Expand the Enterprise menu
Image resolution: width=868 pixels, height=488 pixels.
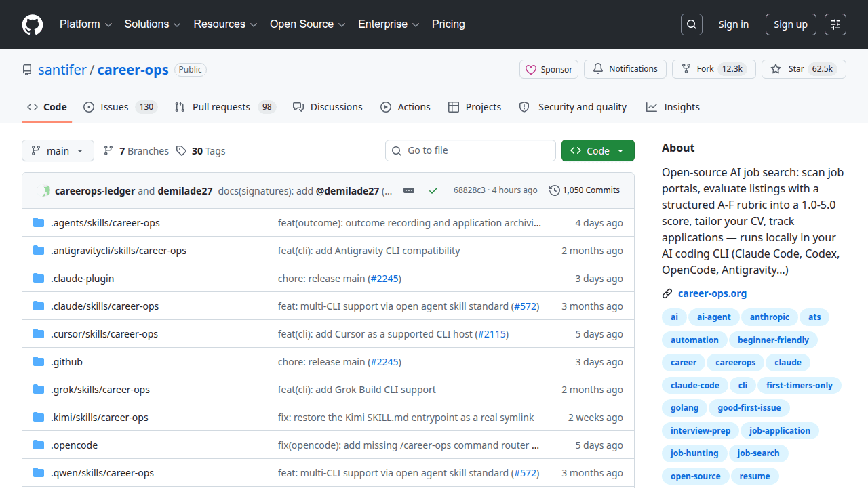389,24
